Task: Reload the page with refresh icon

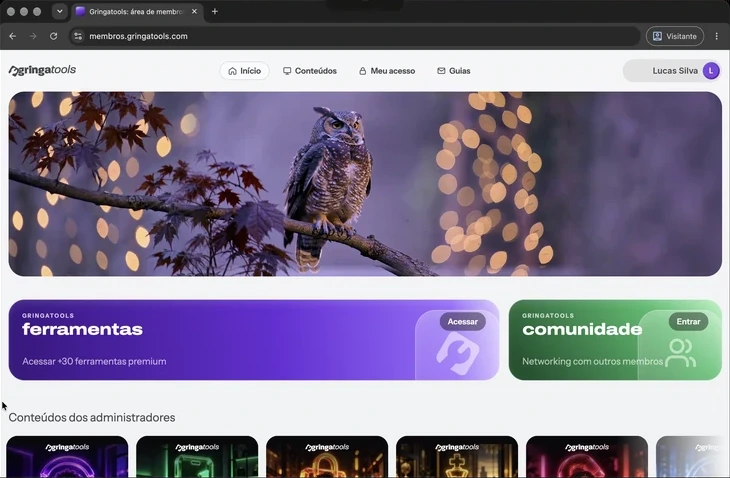Action: pyautogui.click(x=54, y=36)
